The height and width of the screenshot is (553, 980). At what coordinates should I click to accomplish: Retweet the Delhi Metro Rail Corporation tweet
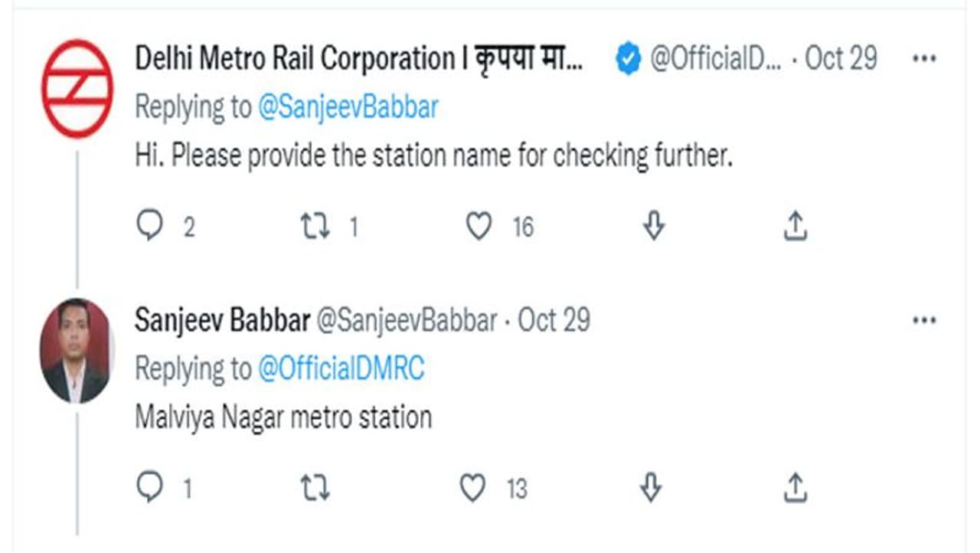click(315, 226)
